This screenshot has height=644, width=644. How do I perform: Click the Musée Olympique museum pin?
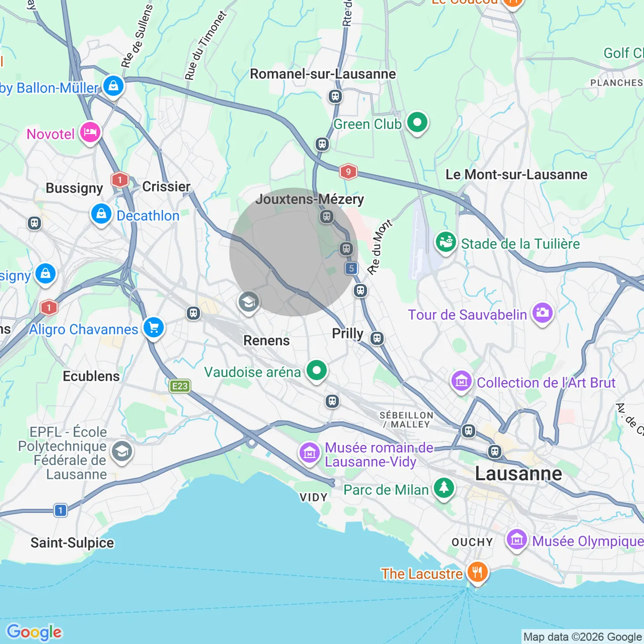[x=517, y=540]
